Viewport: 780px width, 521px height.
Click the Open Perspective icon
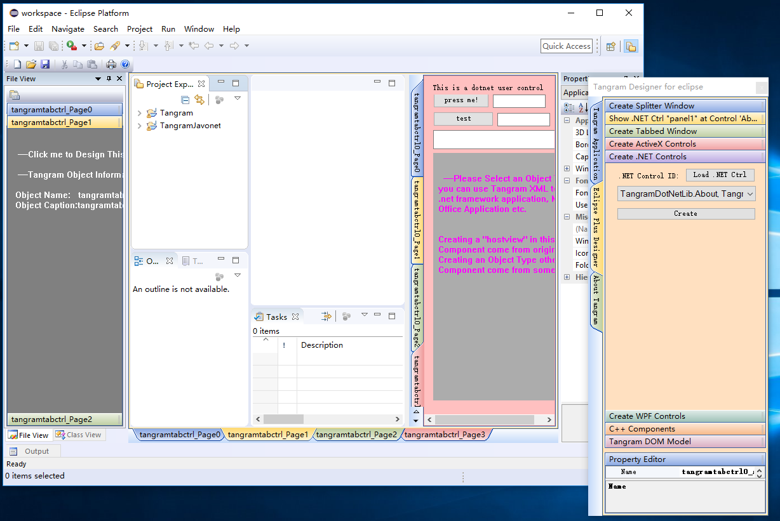pos(611,46)
